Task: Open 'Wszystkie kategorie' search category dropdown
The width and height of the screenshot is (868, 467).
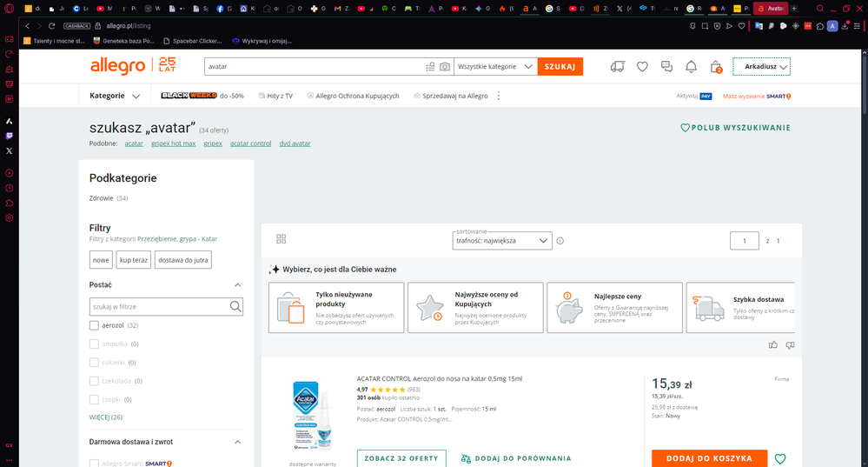Action: (x=494, y=67)
